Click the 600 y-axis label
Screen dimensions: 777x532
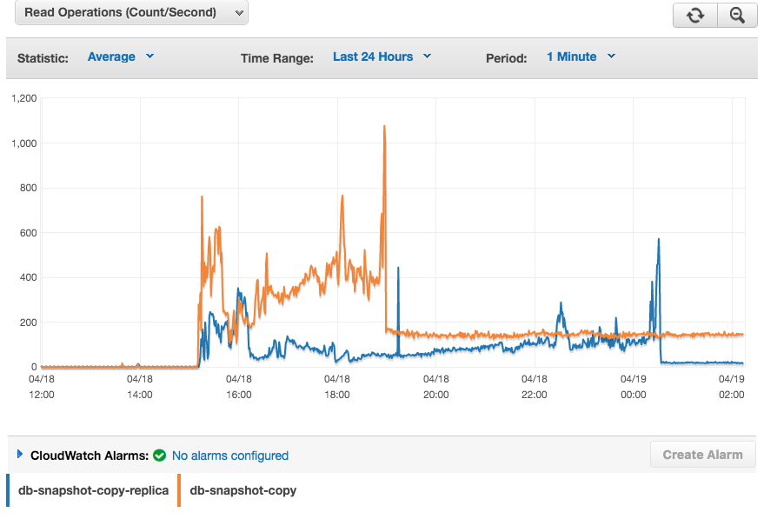[x=28, y=233]
